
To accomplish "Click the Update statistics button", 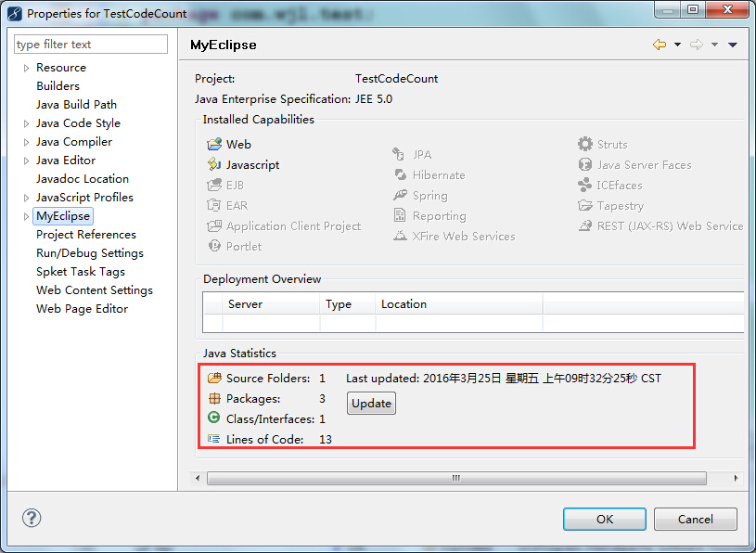I will (x=371, y=403).
